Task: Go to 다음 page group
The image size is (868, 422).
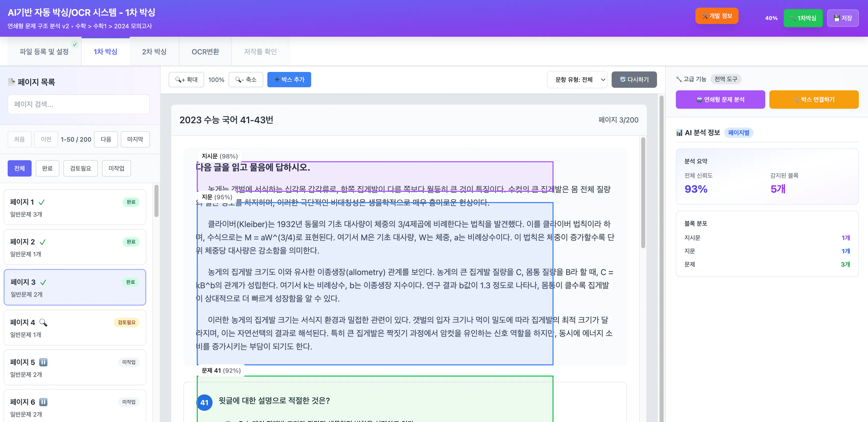Action: coord(106,139)
